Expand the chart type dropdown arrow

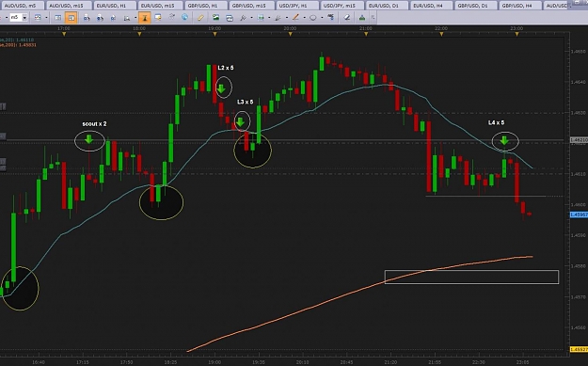(46, 18)
